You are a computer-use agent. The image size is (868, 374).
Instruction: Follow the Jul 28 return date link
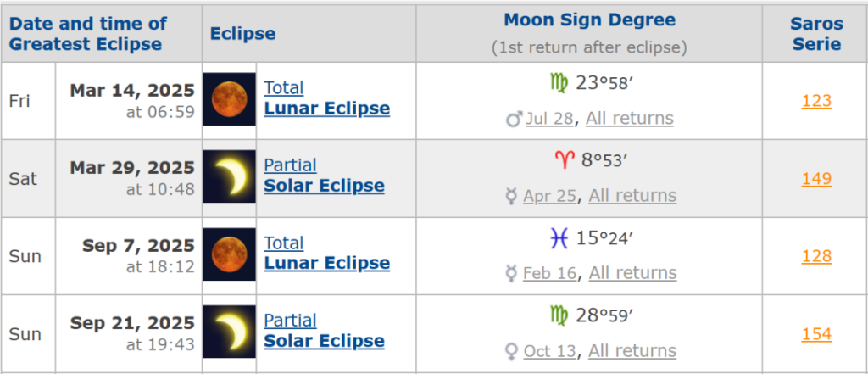click(549, 118)
